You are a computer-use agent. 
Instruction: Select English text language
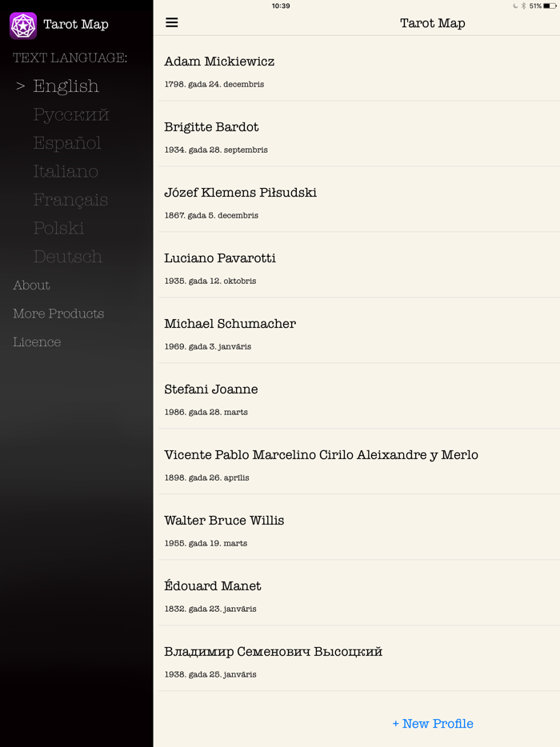coord(66,86)
